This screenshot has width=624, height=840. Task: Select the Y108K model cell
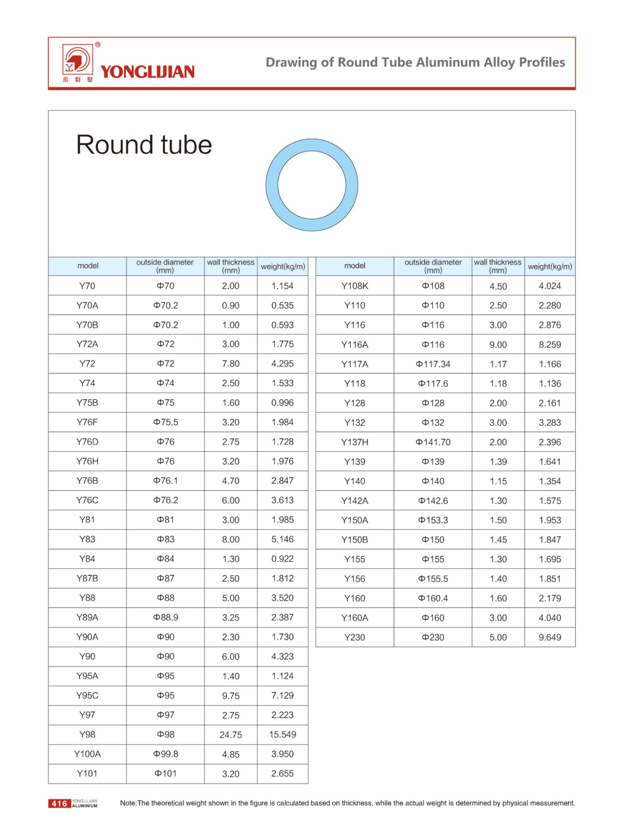coord(355,286)
